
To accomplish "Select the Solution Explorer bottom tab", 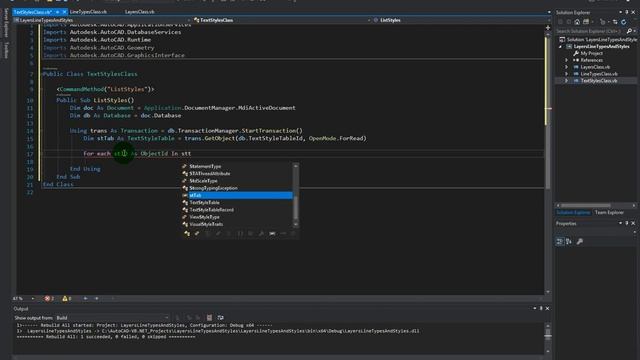I will (573, 212).
